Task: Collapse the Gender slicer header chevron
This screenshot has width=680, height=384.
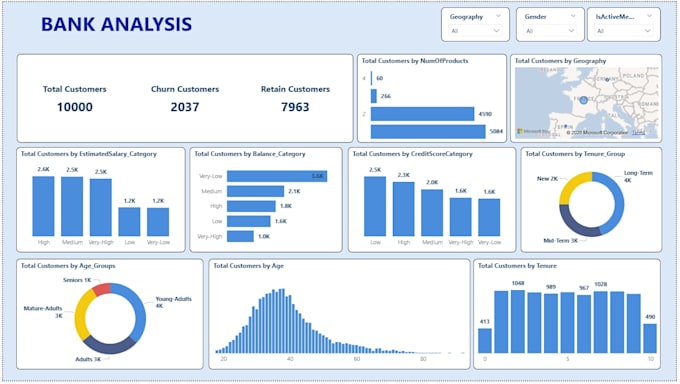Action: coord(573,16)
